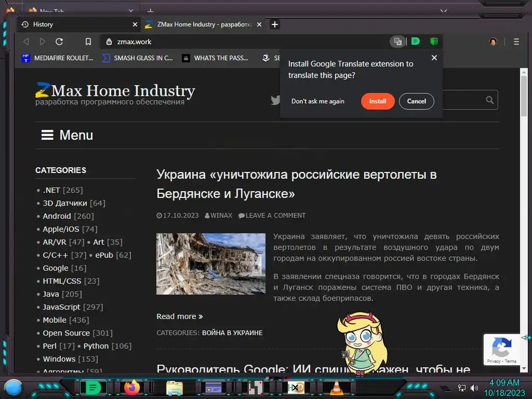Screen dimensions: 532x399
Task: Open WHATS THE PASS bookmark
Action: pos(215,58)
